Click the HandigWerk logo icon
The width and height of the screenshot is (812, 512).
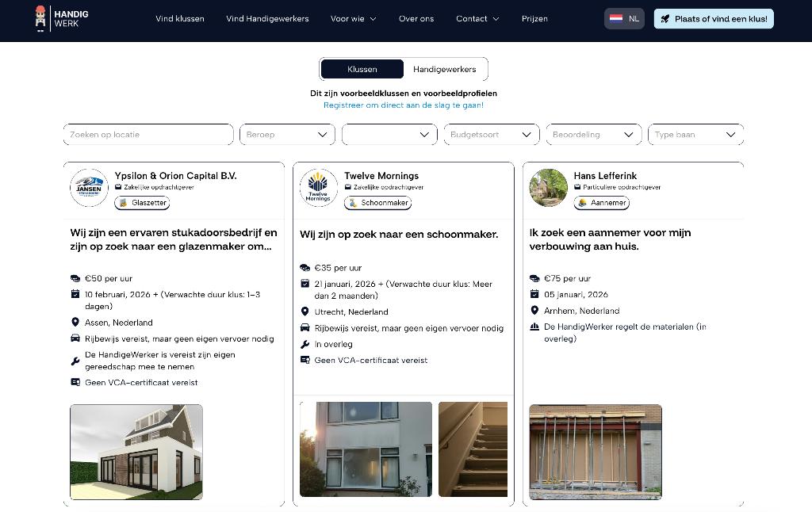pos(39,17)
